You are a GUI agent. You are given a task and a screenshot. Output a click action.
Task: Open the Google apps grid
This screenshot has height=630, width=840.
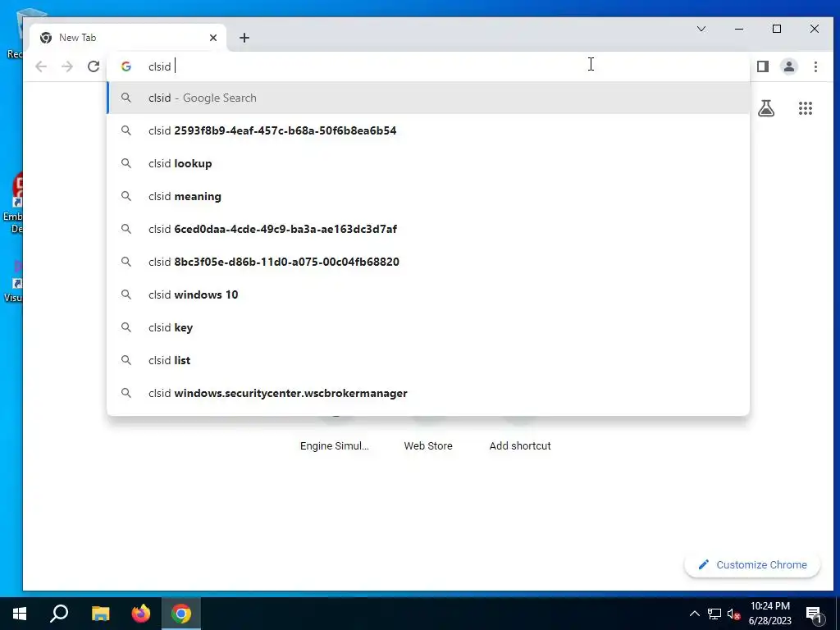(806, 109)
